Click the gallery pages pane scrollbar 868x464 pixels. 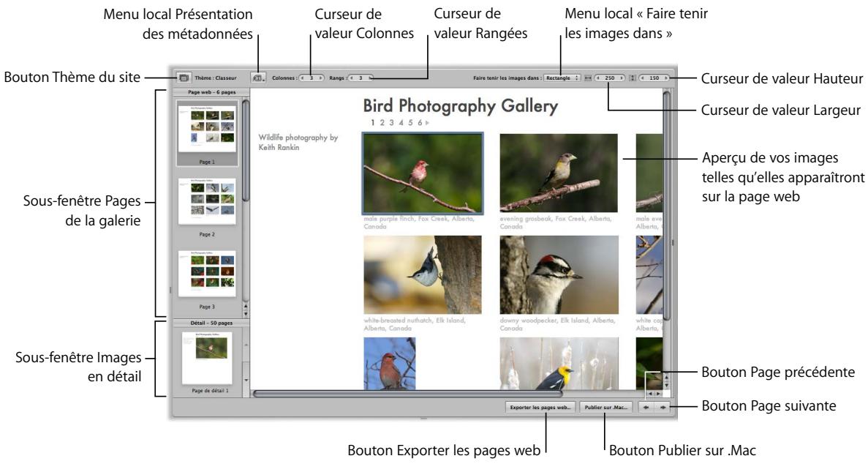(x=246, y=150)
